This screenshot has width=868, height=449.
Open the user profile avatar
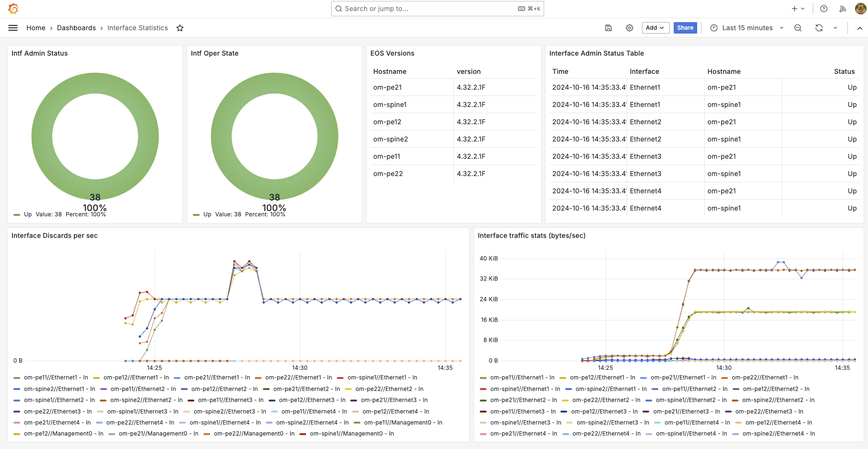(x=861, y=9)
